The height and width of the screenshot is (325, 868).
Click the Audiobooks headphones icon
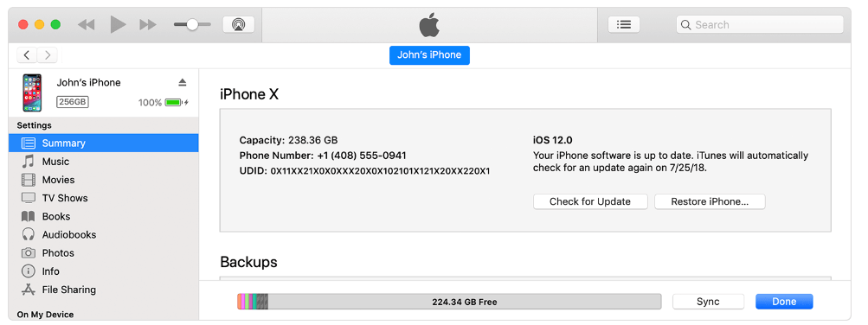tap(29, 234)
